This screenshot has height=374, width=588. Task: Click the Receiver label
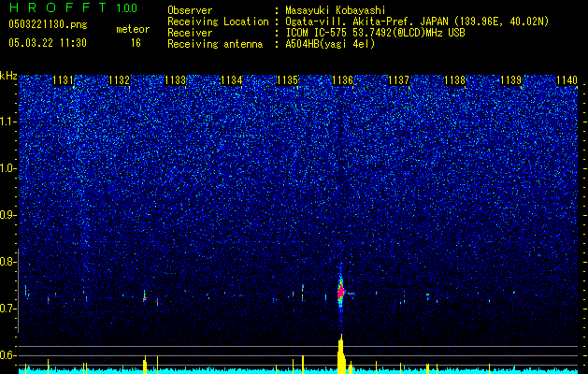(190, 33)
